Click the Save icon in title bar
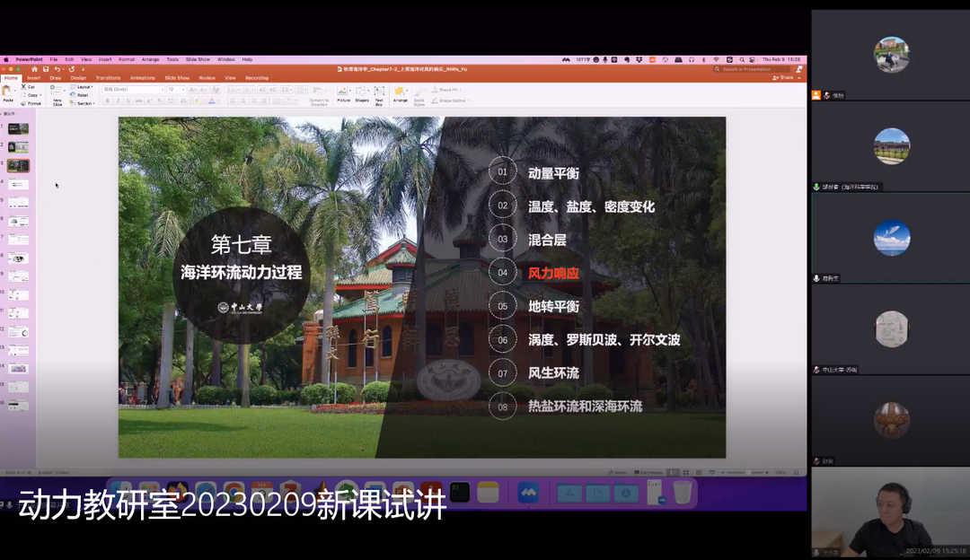 (x=45, y=69)
